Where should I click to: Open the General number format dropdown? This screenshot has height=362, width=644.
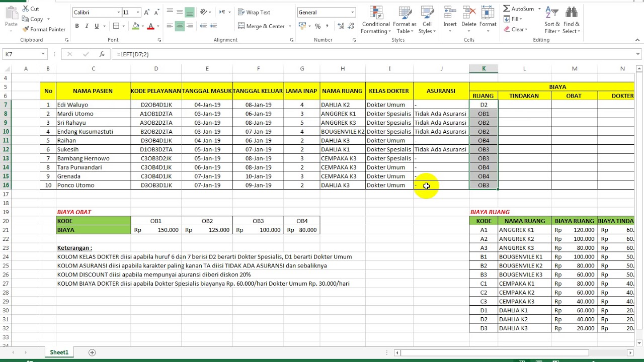point(352,12)
